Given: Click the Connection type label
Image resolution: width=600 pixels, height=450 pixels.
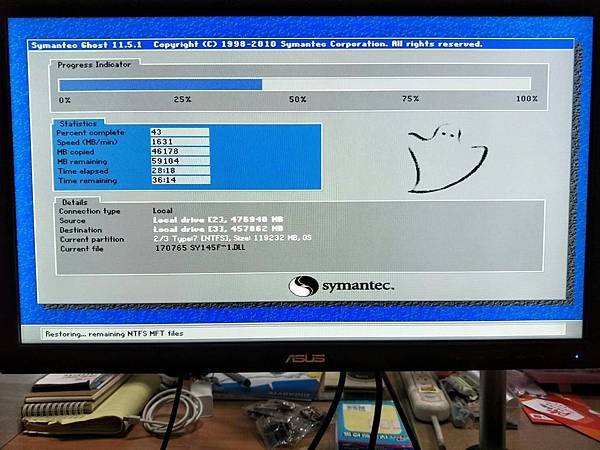Looking at the screenshot, I should [90, 211].
